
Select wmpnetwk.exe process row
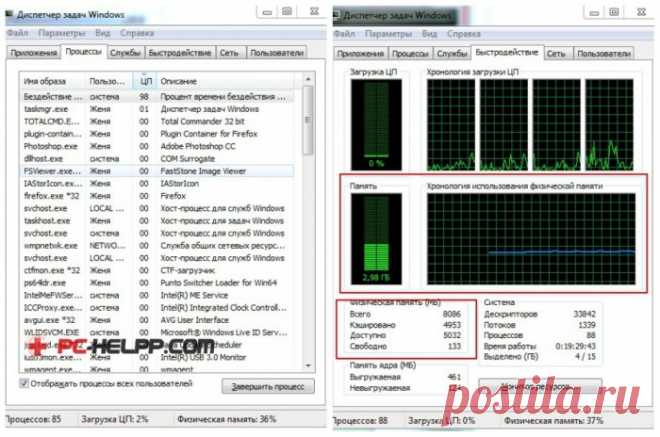tap(157, 245)
